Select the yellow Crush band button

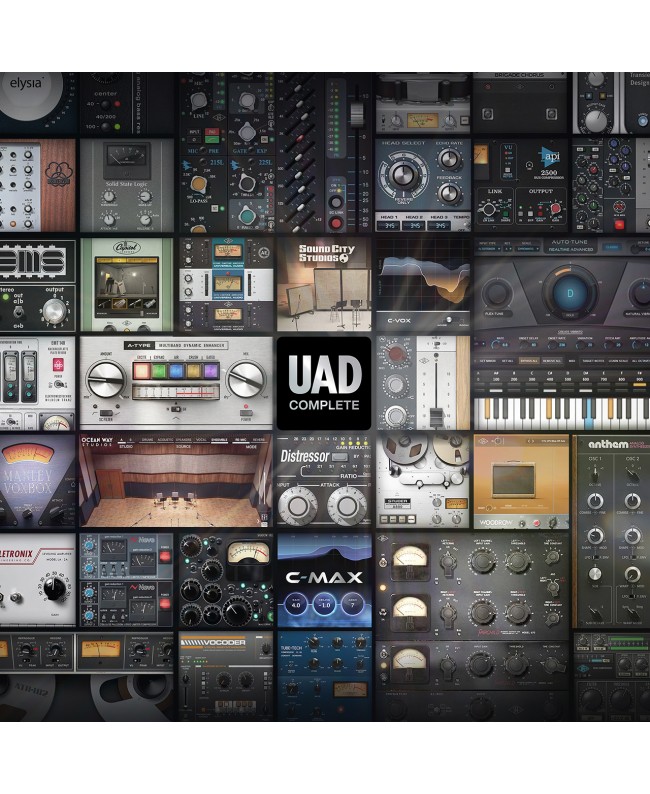coord(193,371)
